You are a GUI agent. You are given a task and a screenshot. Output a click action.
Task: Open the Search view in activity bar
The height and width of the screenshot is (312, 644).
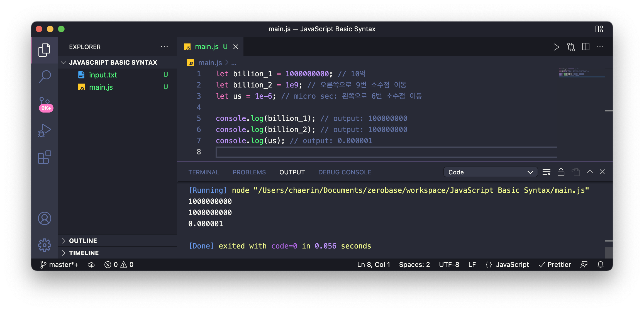pyautogui.click(x=45, y=76)
